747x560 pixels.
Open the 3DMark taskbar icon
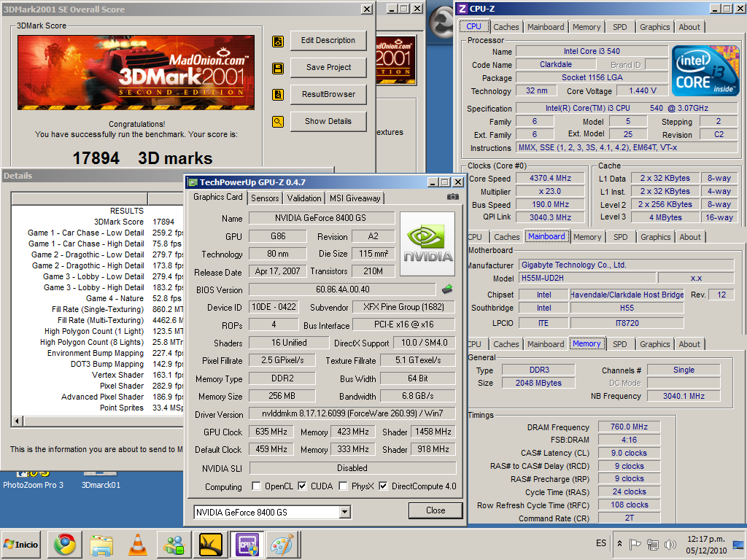[x=211, y=545]
